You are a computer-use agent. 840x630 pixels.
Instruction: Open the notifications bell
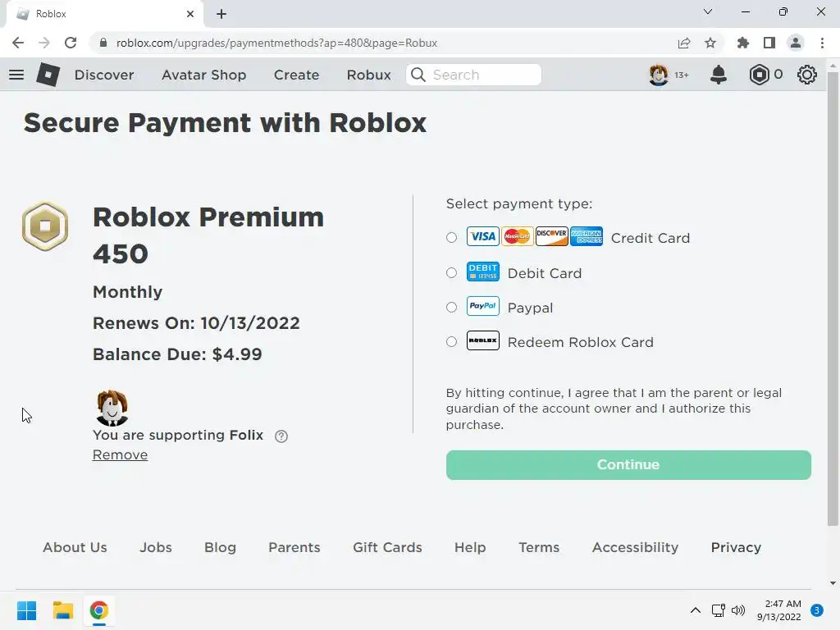pos(718,75)
